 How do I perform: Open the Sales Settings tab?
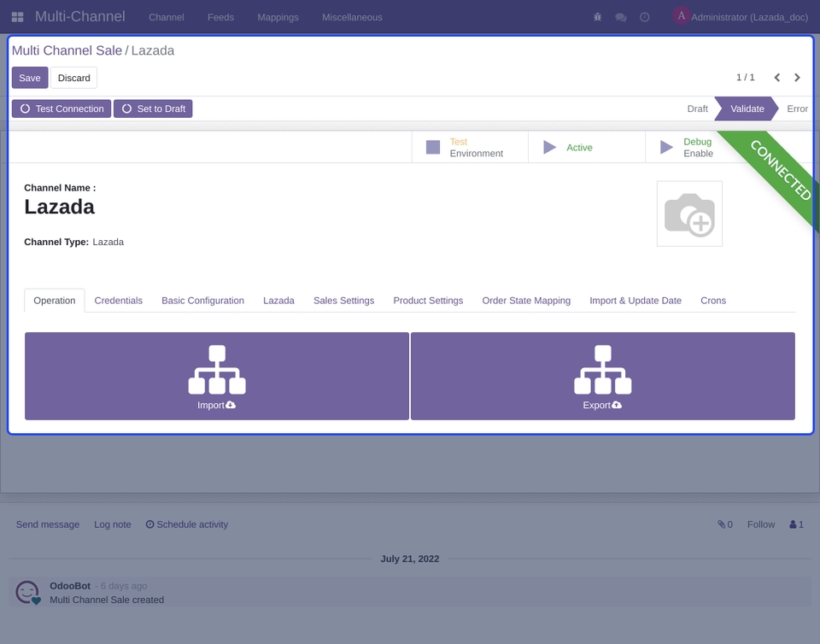pos(343,301)
